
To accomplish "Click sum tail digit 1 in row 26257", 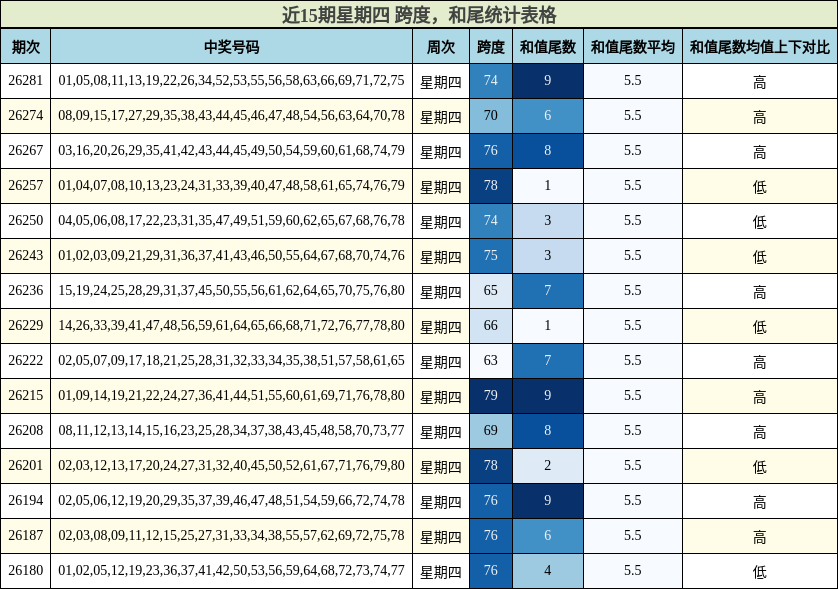I will pos(548,185).
